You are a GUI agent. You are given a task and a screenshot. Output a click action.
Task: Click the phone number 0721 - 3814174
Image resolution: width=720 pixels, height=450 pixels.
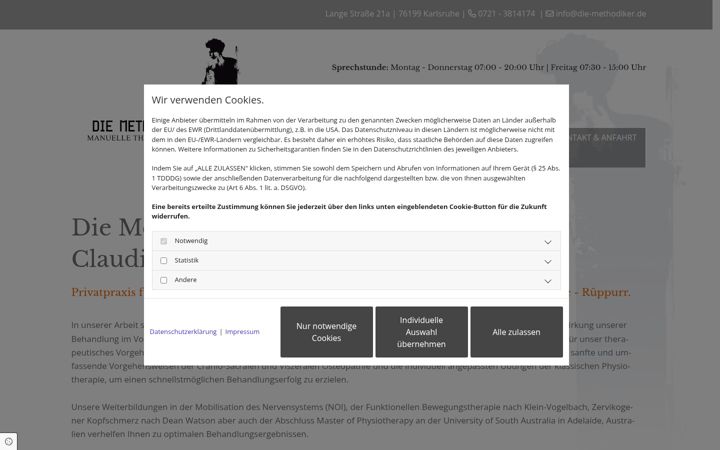pyautogui.click(x=506, y=14)
